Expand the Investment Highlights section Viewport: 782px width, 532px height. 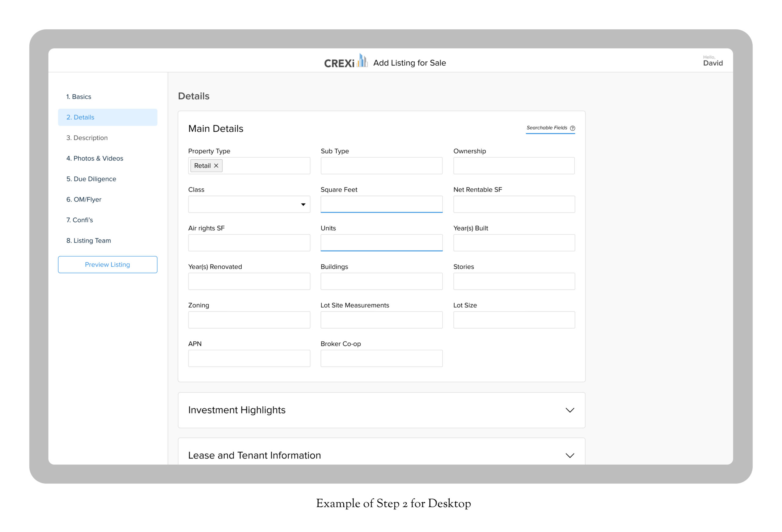569,410
